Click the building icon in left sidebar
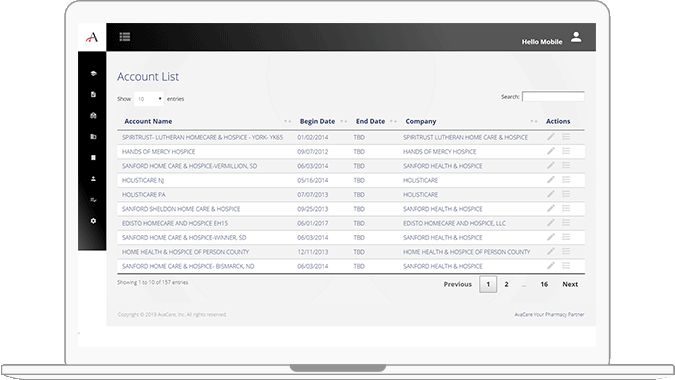Screen dimensions: 675x380 click(x=93, y=158)
